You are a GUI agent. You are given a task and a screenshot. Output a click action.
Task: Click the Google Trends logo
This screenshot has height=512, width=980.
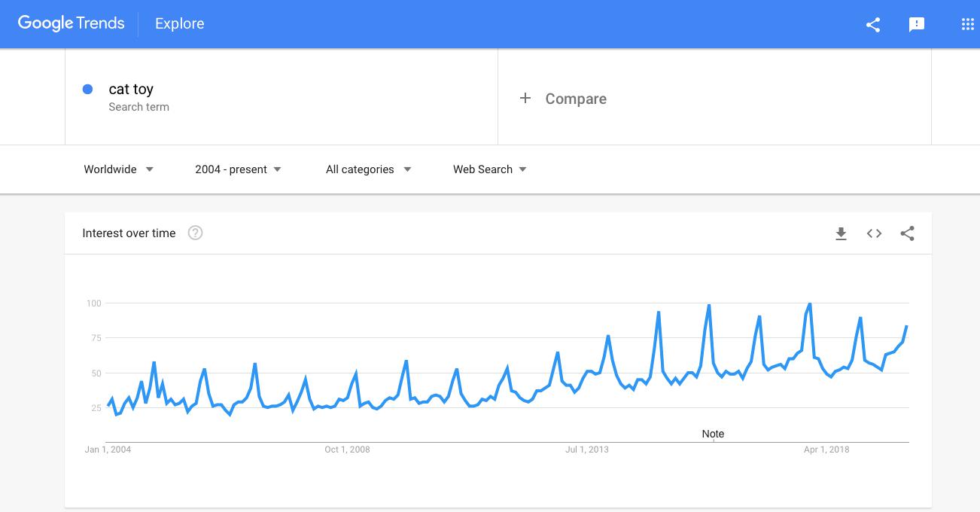(x=71, y=23)
